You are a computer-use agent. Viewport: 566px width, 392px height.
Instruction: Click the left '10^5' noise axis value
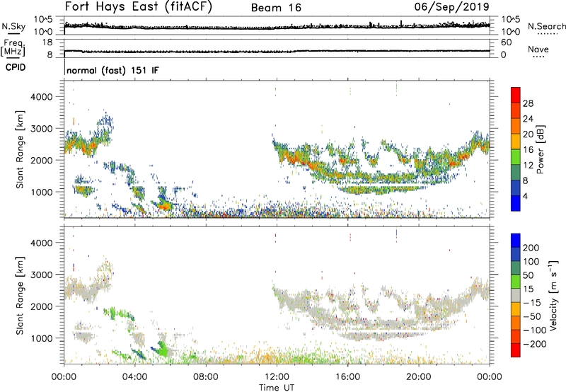[x=43, y=19]
